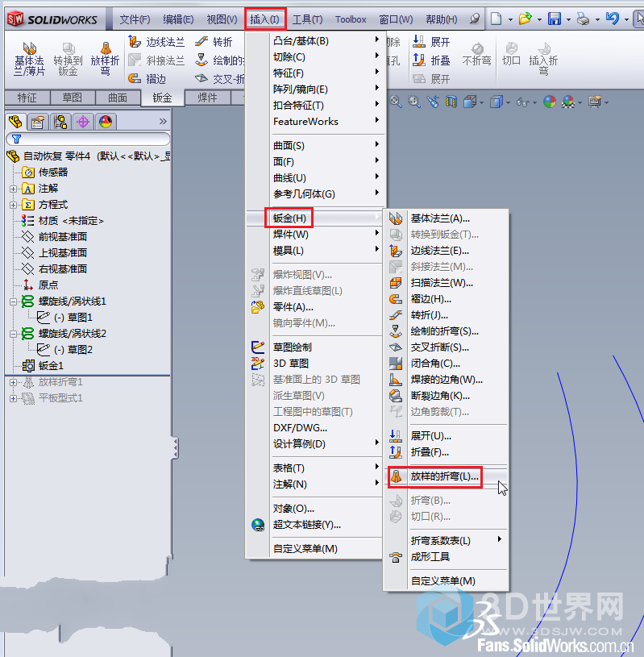
Task: Click the New document icon
Action: (x=496, y=19)
